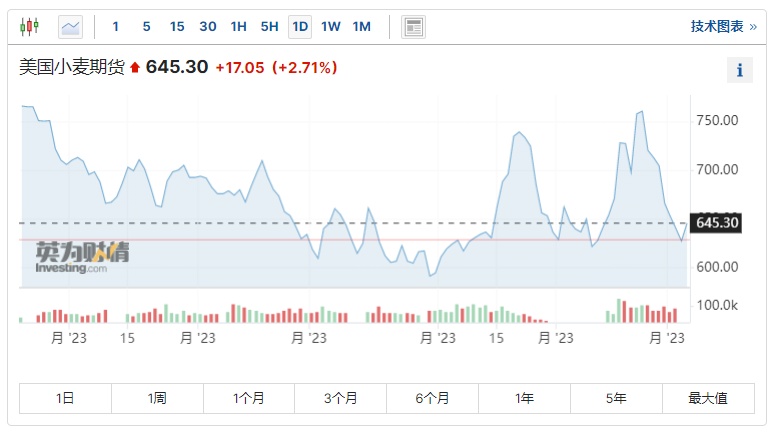The height and width of the screenshot is (433, 775).
Task: Click the 最大值 max range button
Action: tap(708, 398)
